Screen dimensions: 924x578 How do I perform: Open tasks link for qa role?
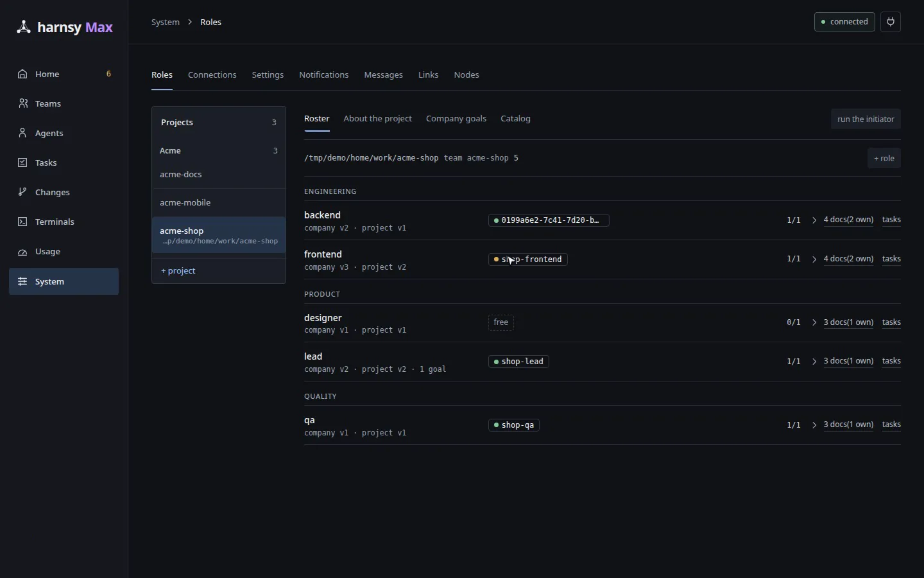pyautogui.click(x=891, y=425)
